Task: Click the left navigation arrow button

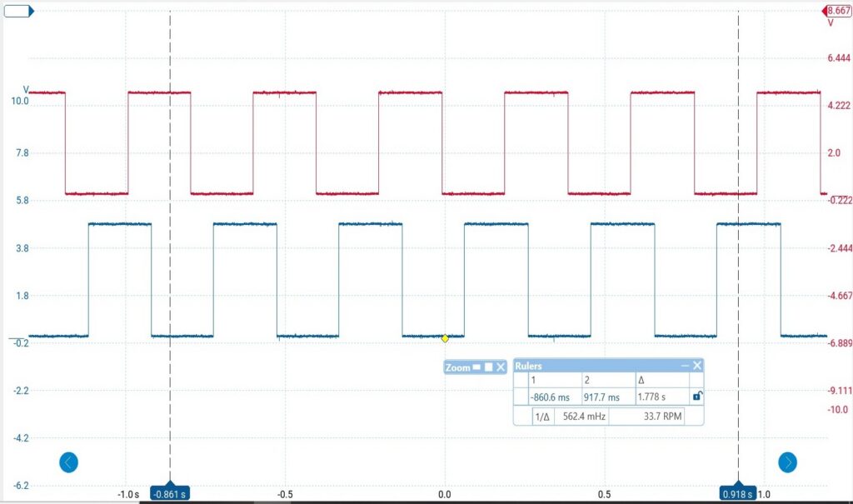Action: coord(69,462)
